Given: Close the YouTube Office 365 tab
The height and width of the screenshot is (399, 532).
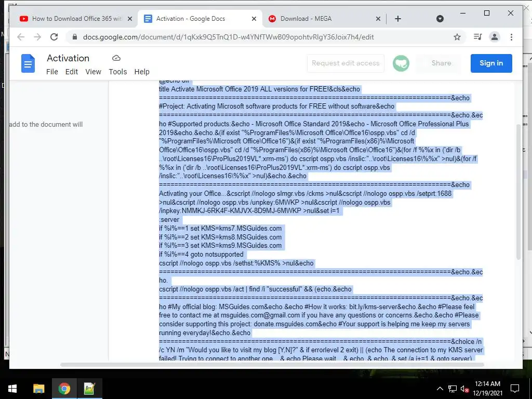Looking at the screenshot, I should [x=129, y=19].
